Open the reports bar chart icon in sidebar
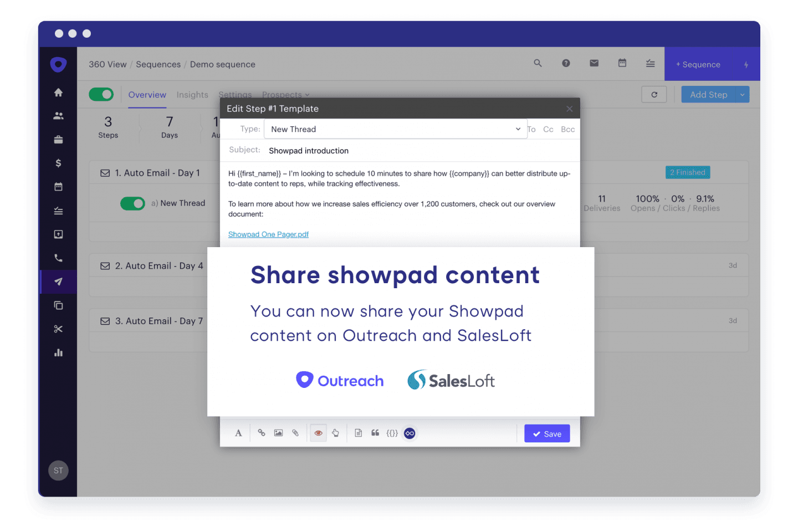This screenshot has width=798, height=532. pos(58,352)
